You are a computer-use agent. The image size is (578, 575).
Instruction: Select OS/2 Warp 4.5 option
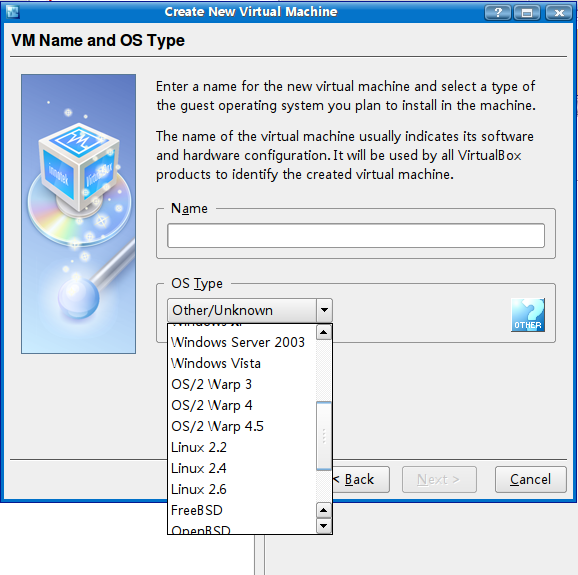pyautogui.click(x=217, y=426)
